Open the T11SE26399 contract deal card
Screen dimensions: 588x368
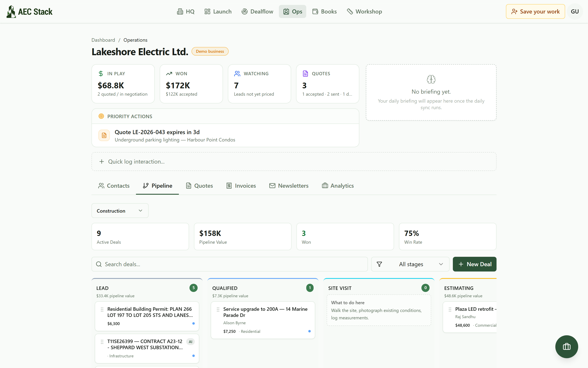[147, 349]
